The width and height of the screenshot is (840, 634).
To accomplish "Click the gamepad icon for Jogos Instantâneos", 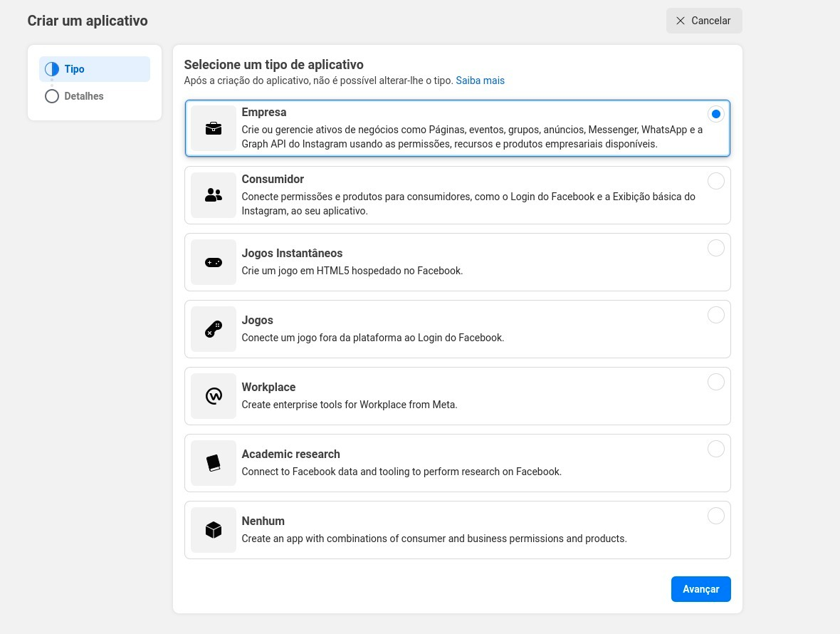I will tap(214, 263).
